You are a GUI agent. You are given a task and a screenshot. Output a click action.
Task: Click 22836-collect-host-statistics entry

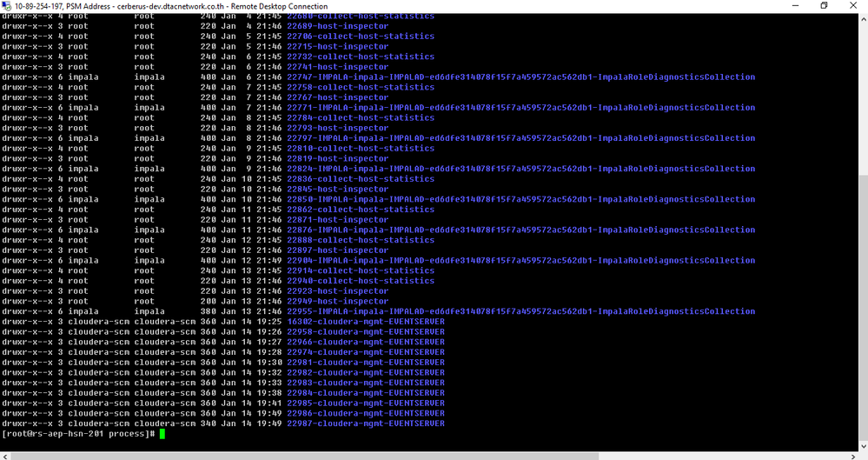pyautogui.click(x=361, y=178)
